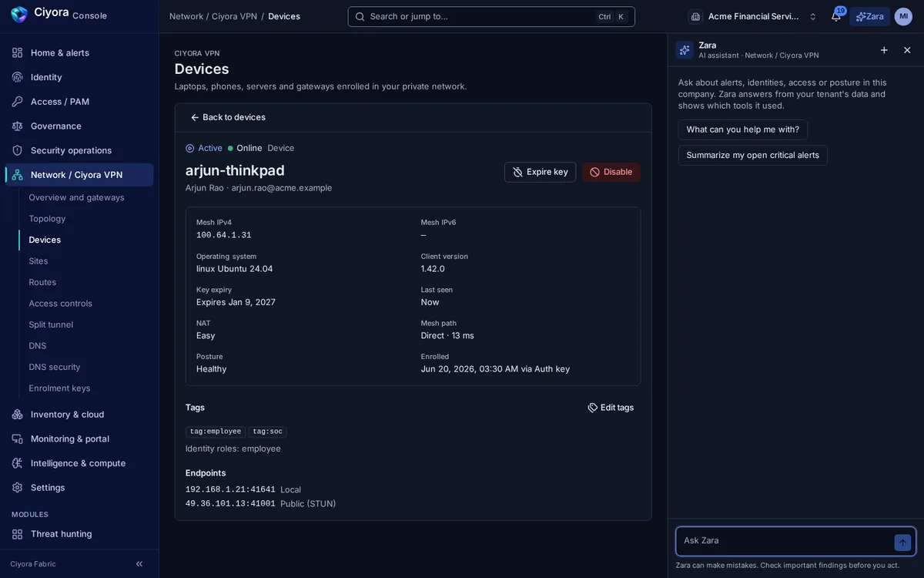Toggle Zara assistant button in top bar
This screenshot has width=924, height=578.
pyautogui.click(x=869, y=16)
